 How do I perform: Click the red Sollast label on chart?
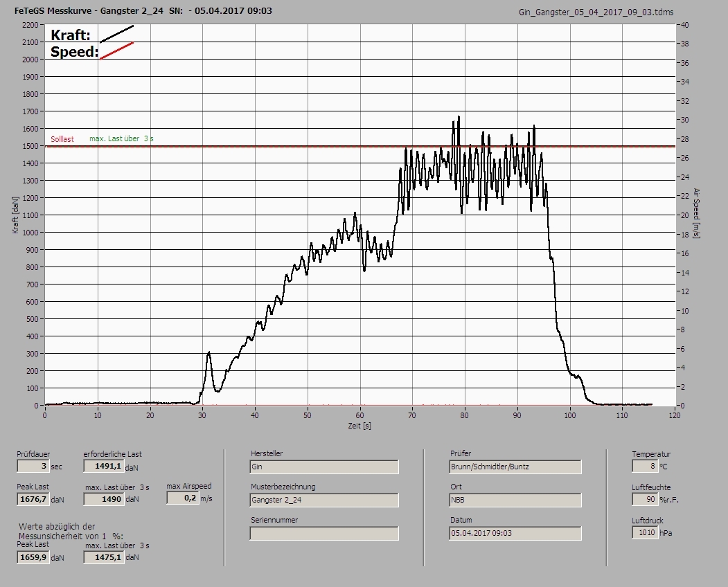click(x=62, y=139)
